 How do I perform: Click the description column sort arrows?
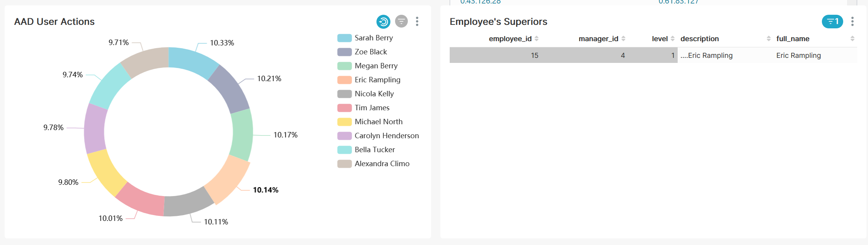(769, 38)
